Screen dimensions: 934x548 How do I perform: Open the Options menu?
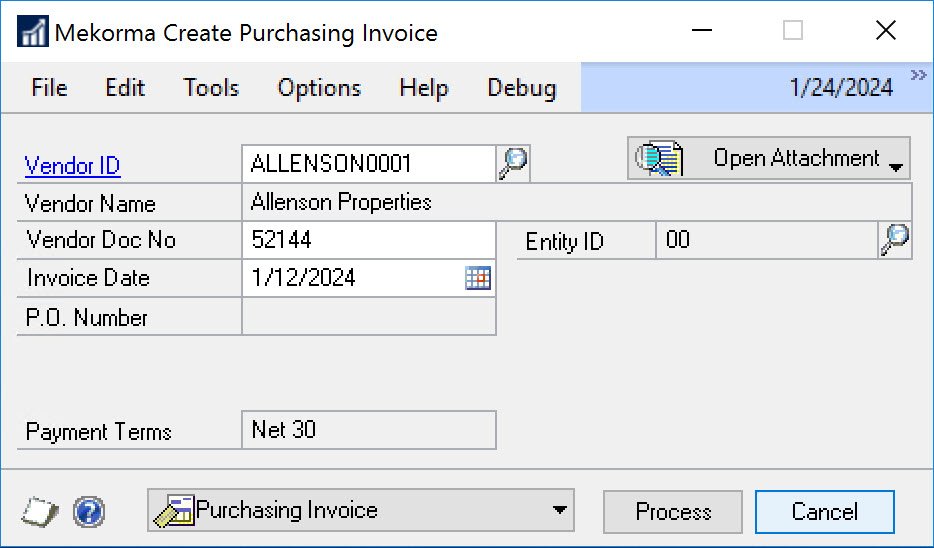[319, 88]
